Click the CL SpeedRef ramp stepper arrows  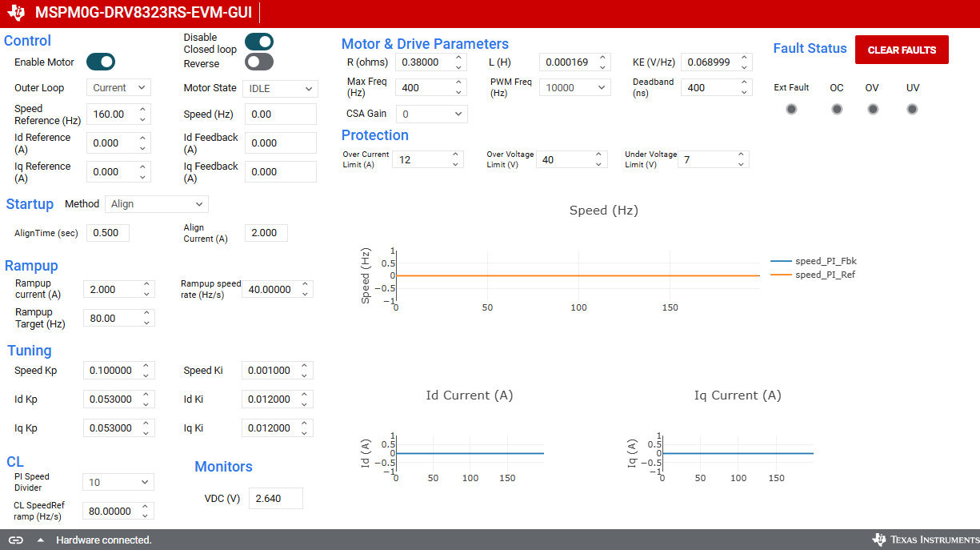(x=146, y=511)
